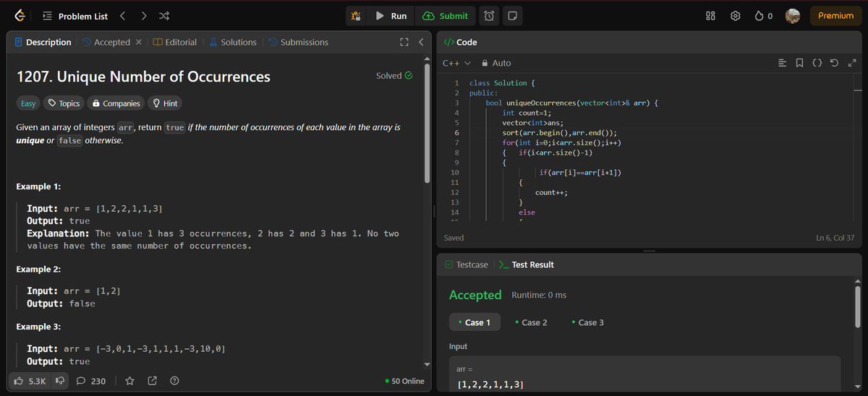Click the Solved status indicator
Viewport: 868px width, 396px height.
click(x=394, y=76)
